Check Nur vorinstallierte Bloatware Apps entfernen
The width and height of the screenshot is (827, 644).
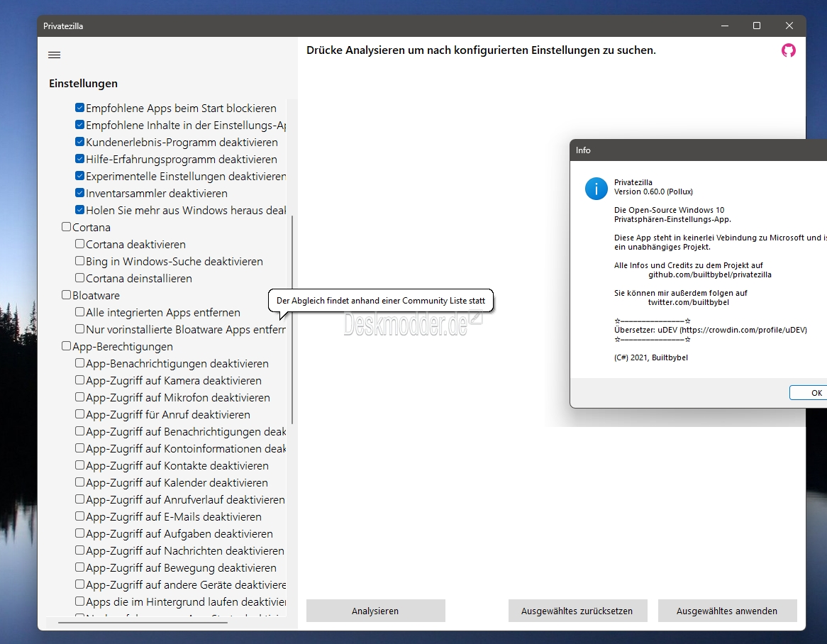pos(79,329)
